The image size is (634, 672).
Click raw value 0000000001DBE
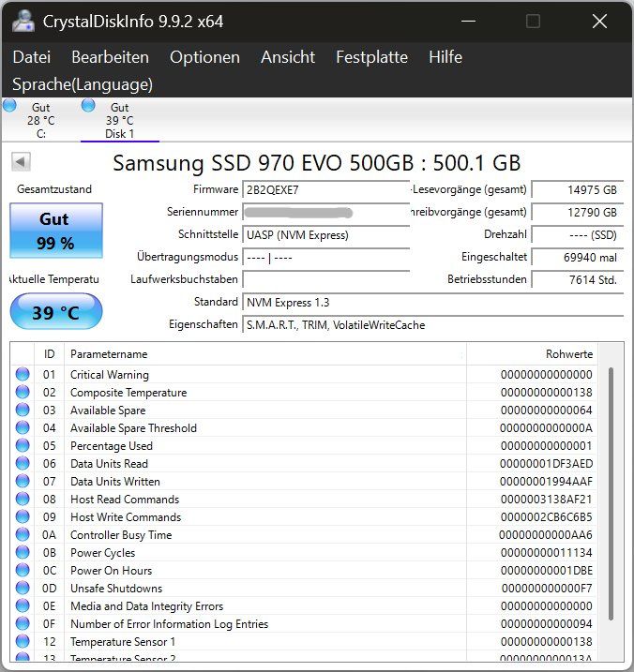(546, 570)
